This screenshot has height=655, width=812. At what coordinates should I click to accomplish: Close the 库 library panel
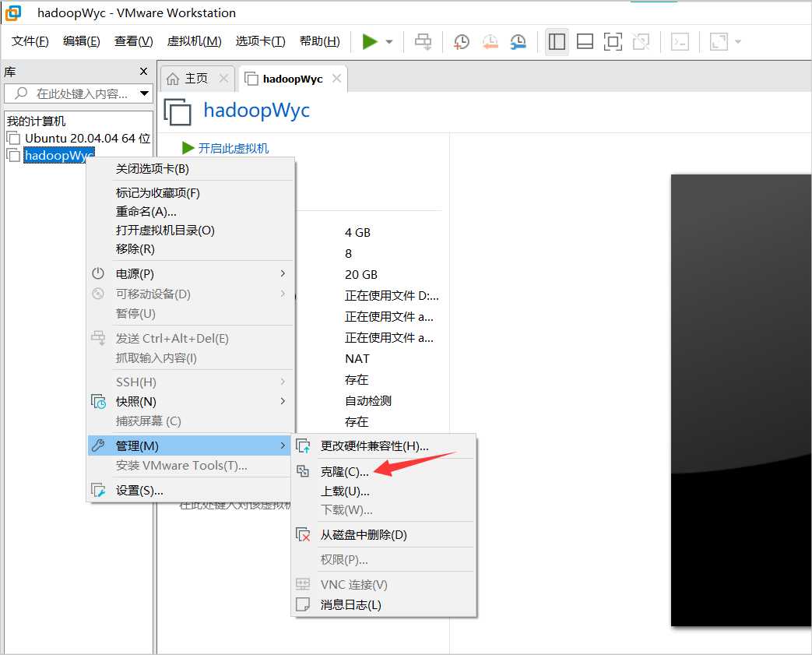pyautogui.click(x=144, y=72)
